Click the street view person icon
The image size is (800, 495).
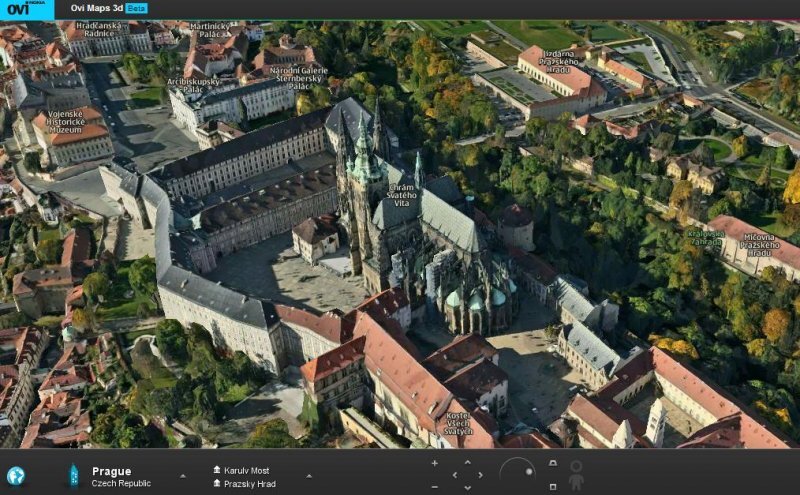[576, 474]
